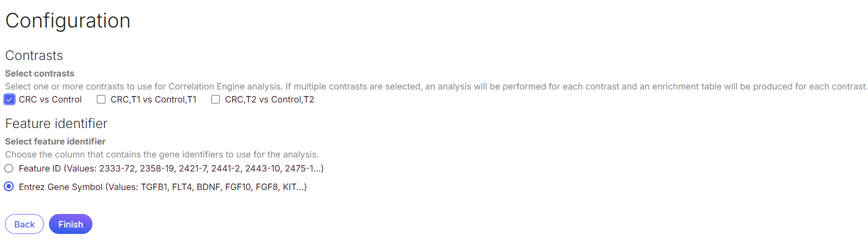The image size is (868, 242).
Task: Click the 'CRC vs Control' label text
Action: coord(50,99)
